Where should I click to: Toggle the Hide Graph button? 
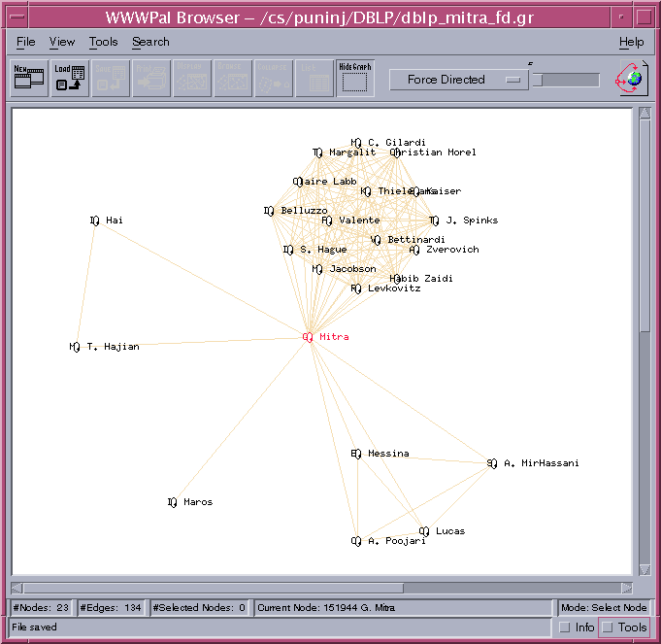point(355,79)
